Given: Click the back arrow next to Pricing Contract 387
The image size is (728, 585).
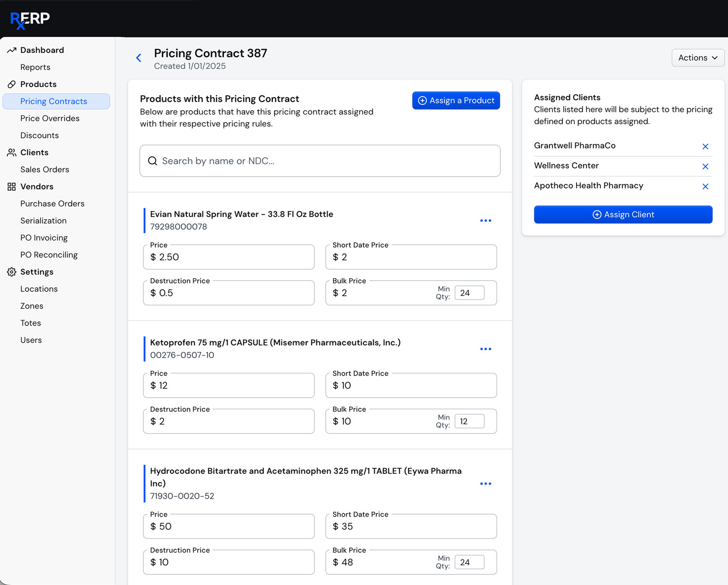Looking at the screenshot, I should click(139, 58).
